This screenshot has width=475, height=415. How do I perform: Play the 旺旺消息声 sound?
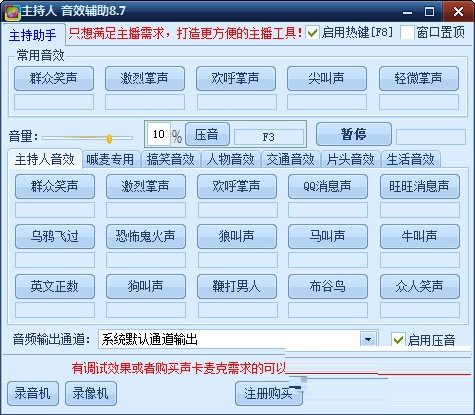[420, 186]
